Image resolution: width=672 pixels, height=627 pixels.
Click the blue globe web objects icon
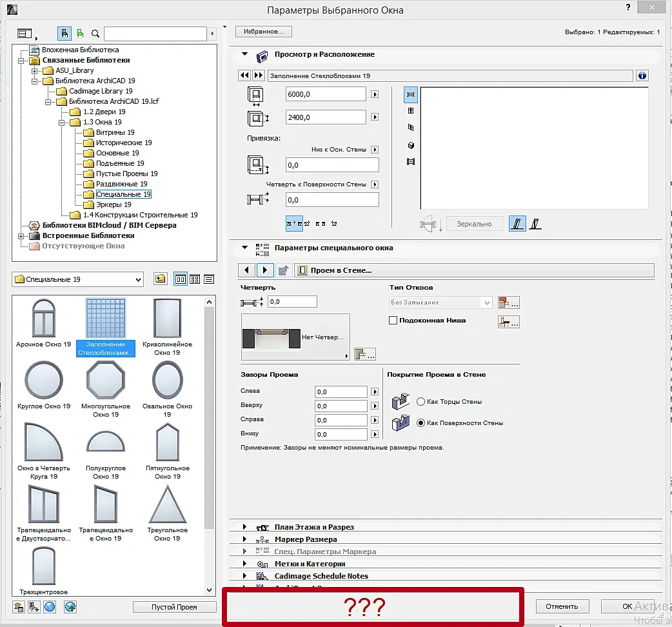(50, 607)
